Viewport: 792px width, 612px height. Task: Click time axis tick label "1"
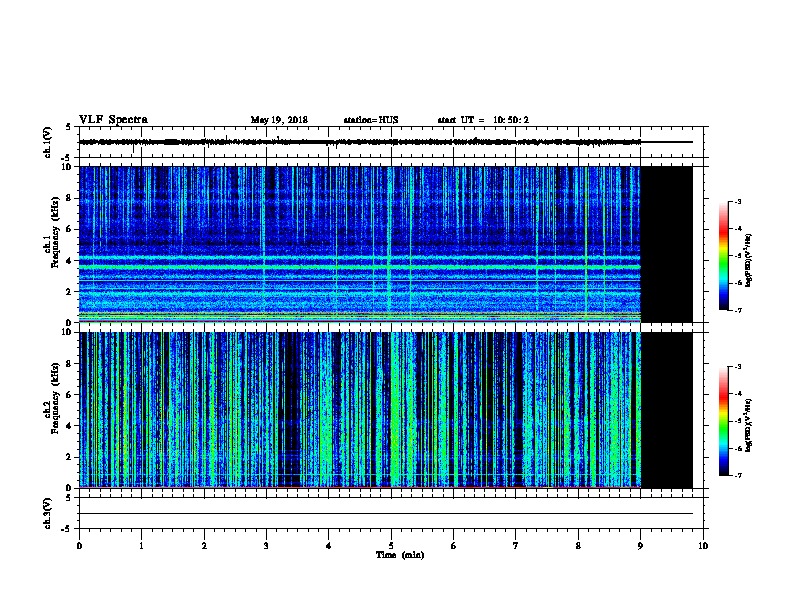[x=141, y=546]
